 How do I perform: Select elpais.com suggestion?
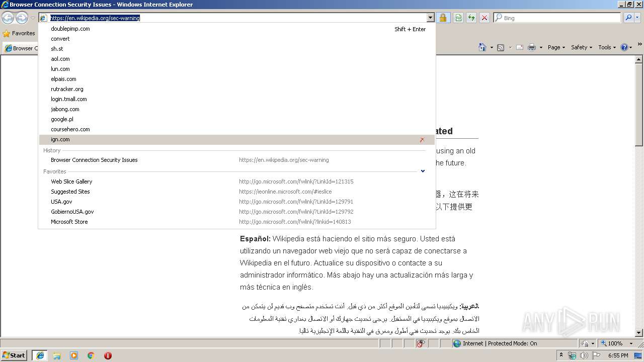(236, 79)
